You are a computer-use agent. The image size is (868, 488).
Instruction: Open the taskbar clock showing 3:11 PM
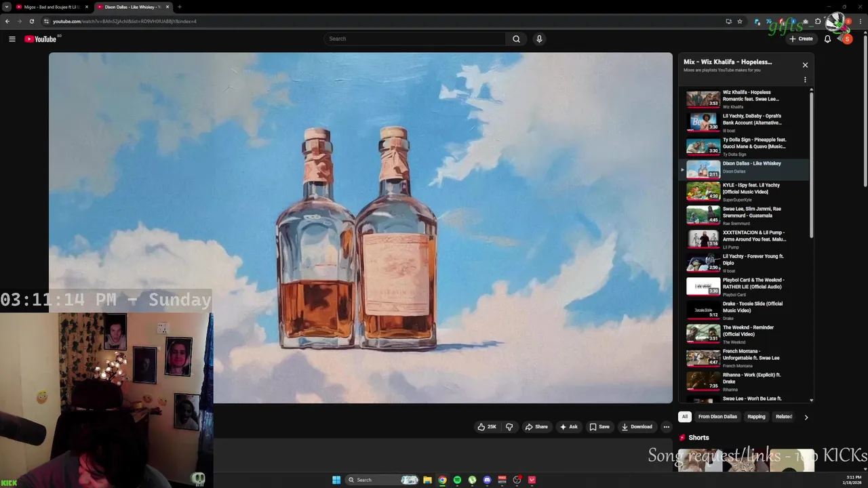[x=854, y=480]
